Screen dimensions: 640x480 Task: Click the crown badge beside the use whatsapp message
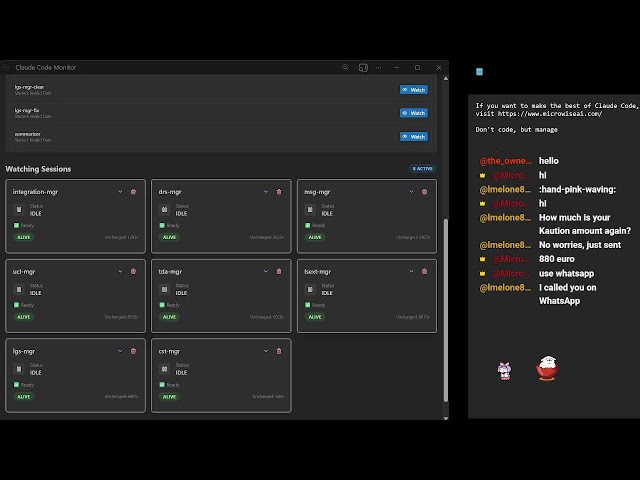click(482, 274)
